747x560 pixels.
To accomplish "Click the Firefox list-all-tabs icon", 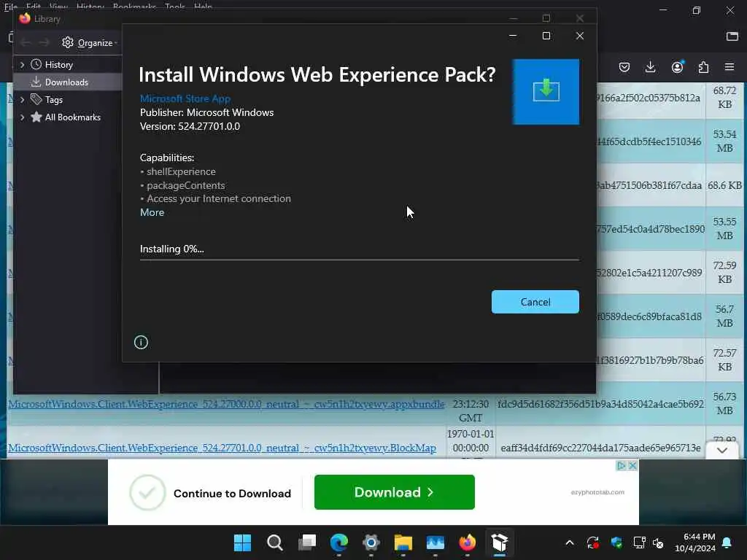I will pos(732,36).
